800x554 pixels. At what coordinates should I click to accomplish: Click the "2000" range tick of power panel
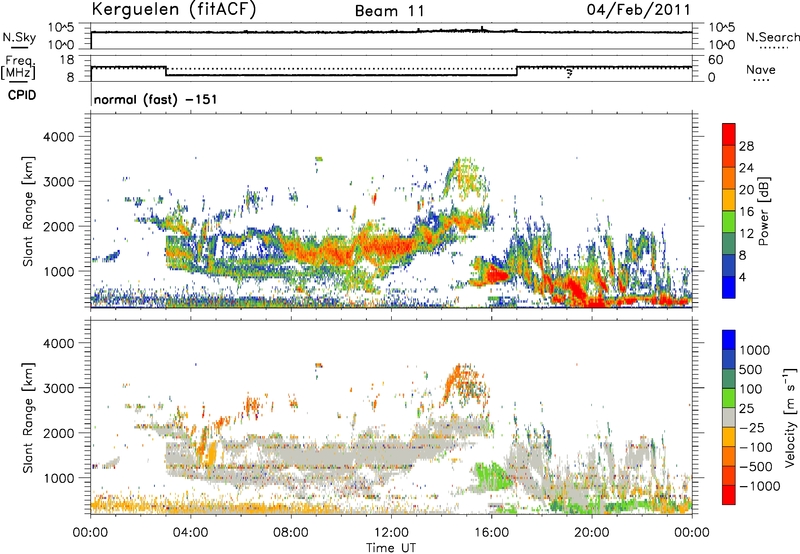click(x=59, y=226)
